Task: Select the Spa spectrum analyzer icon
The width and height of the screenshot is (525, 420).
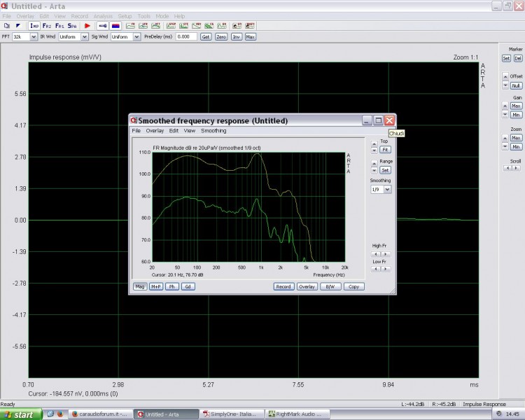Action: pyautogui.click(x=72, y=26)
